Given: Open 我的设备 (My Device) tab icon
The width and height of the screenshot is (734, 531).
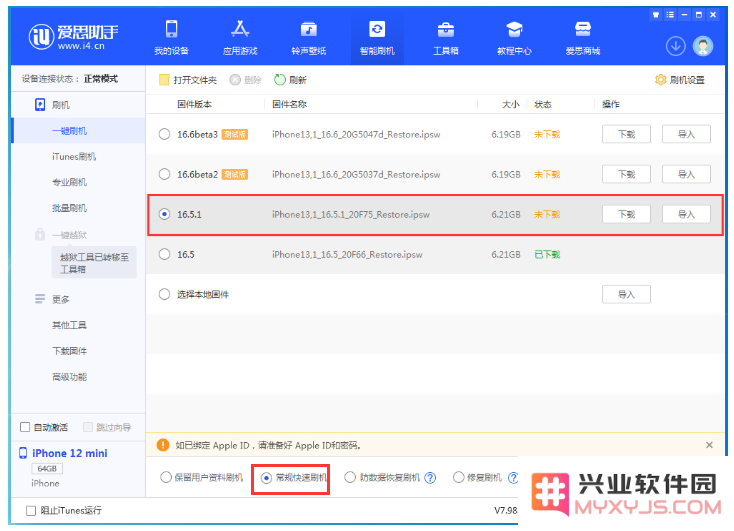Looking at the screenshot, I should click(171, 29).
